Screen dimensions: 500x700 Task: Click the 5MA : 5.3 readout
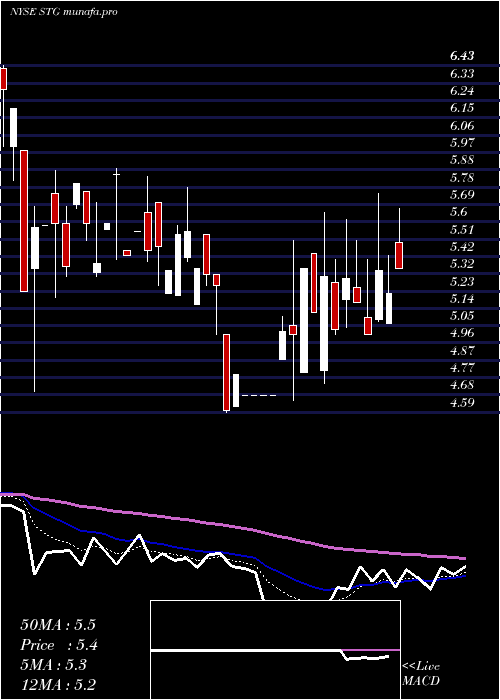(x=54, y=665)
